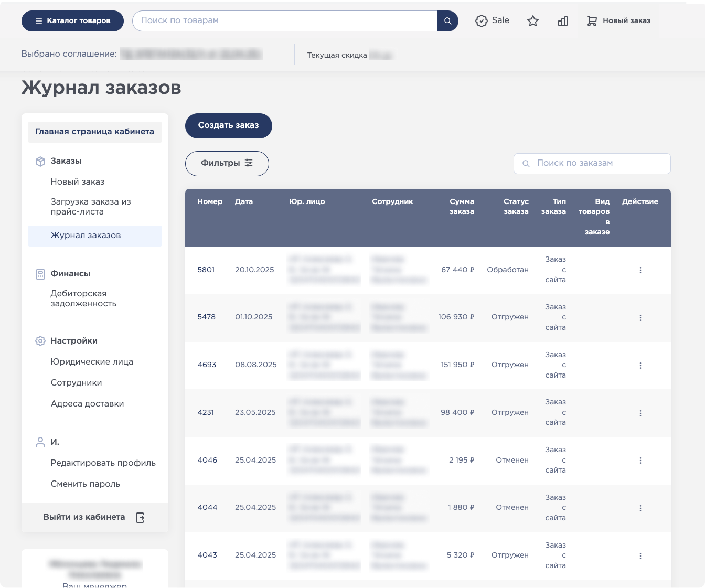
Task: Open the actions dropdown for order 5478
Action: pyautogui.click(x=640, y=318)
